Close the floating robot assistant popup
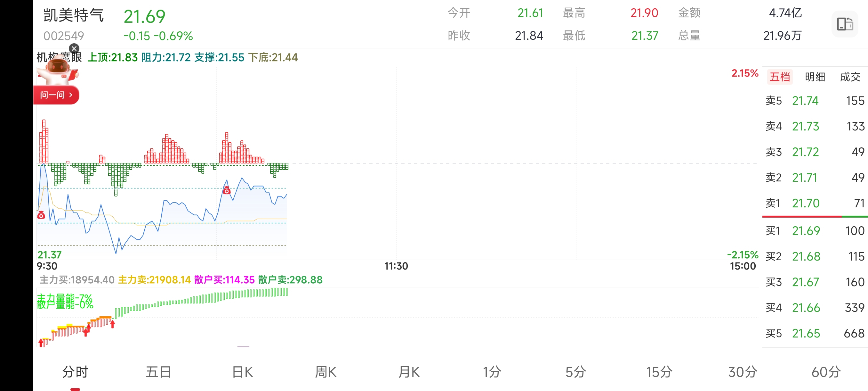 (74, 49)
